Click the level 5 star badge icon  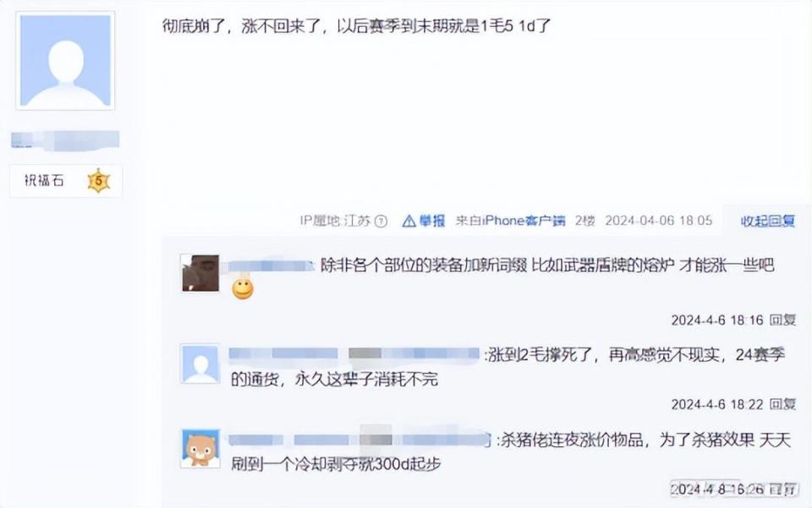click(98, 181)
